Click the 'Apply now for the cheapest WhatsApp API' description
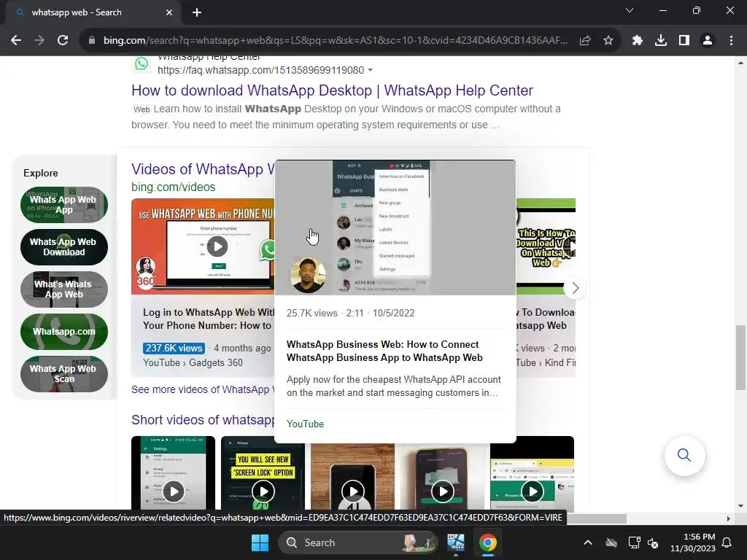 pos(393,386)
